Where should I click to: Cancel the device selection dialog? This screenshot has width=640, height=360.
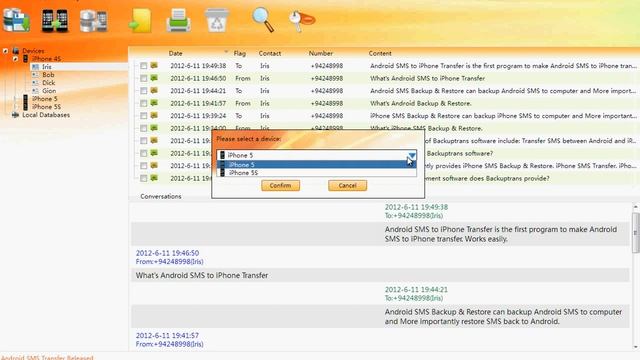347,185
